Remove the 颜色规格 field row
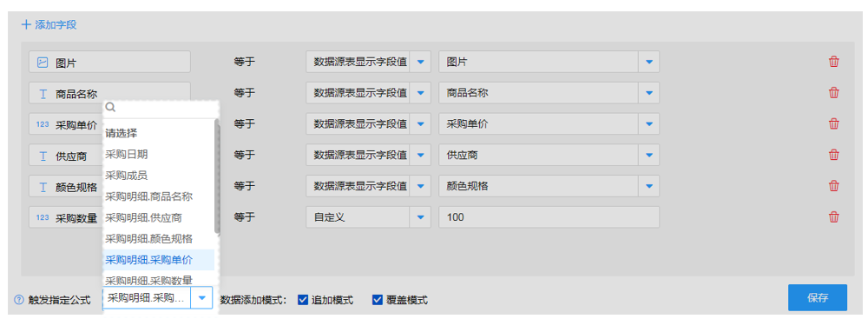Screen dimensions: 868x319 click(x=833, y=186)
